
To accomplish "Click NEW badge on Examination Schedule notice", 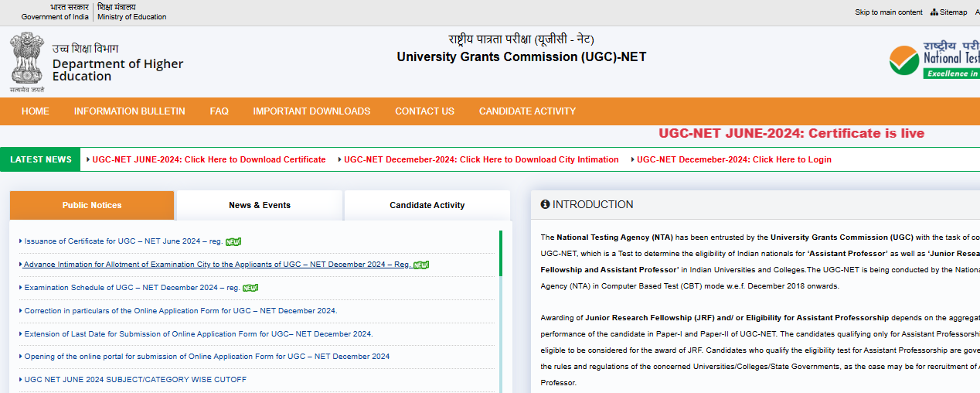I will 250,288.
